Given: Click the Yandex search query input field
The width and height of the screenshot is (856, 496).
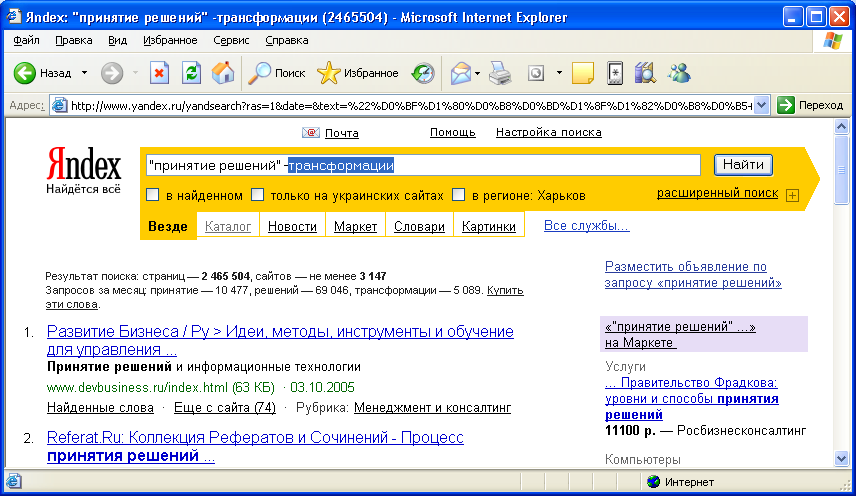Looking at the screenshot, I should coord(423,165).
